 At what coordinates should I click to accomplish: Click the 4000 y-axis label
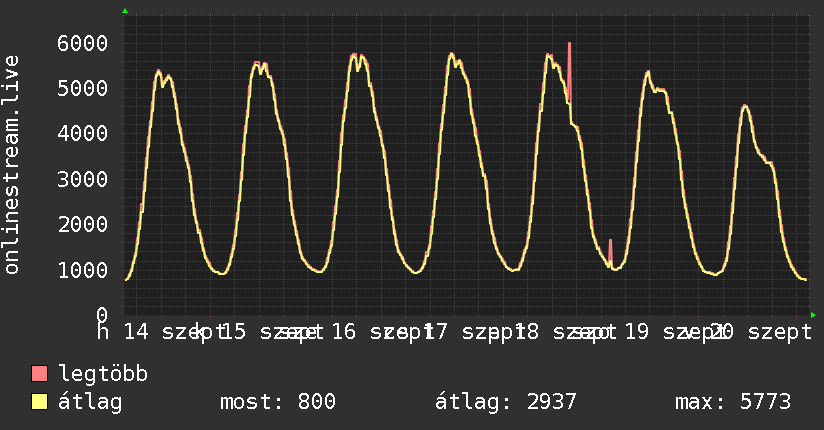(83, 134)
